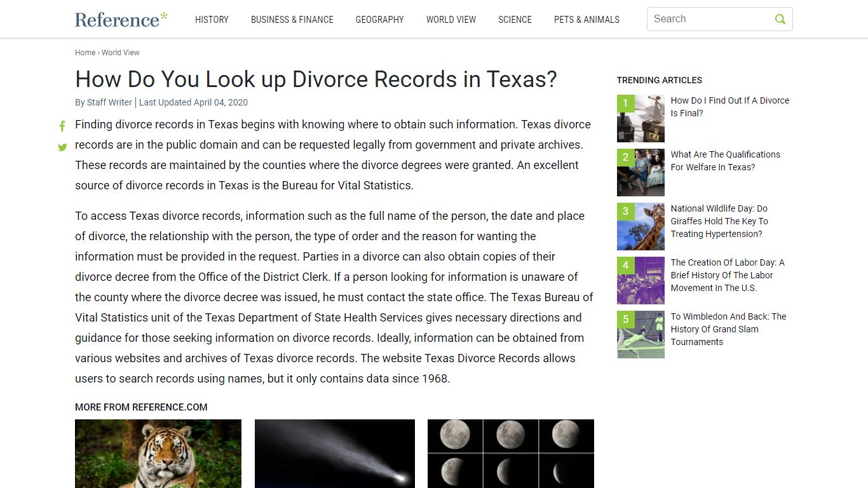The image size is (868, 488).
Task: Click 'MORE FROM REFERENCE.COM' heading
Action: coord(141,407)
